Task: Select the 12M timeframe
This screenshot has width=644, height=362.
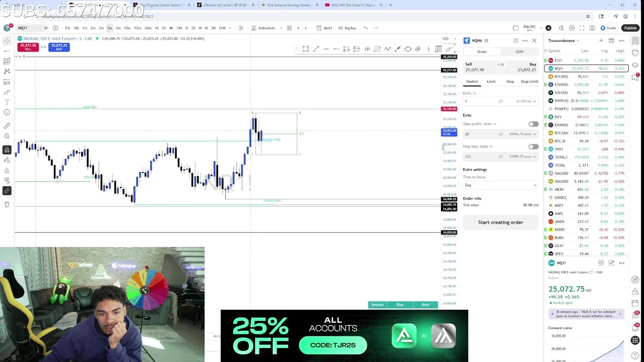Action: coord(222,28)
